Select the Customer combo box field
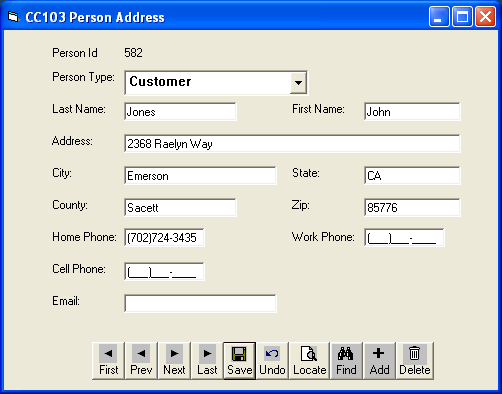The image size is (502, 394). click(216, 82)
